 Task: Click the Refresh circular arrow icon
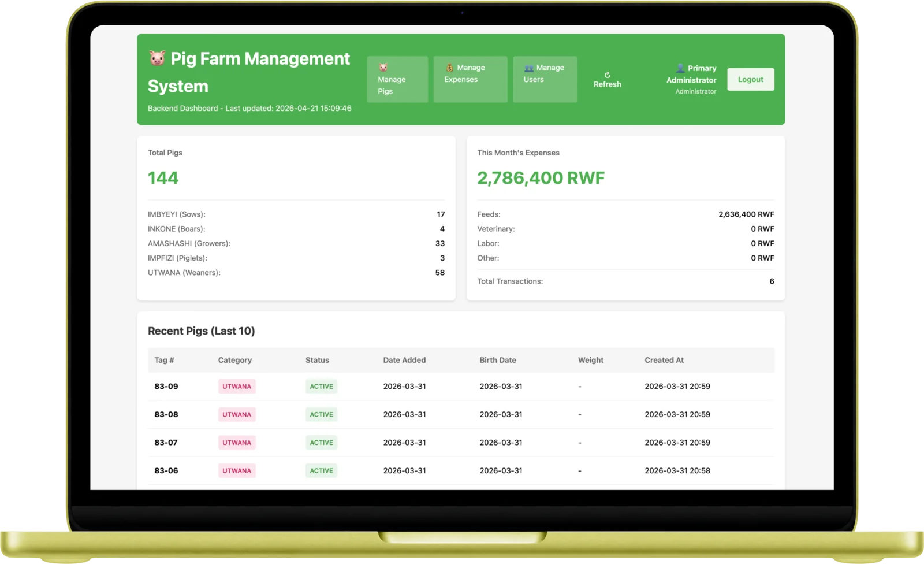[x=608, y=74]
